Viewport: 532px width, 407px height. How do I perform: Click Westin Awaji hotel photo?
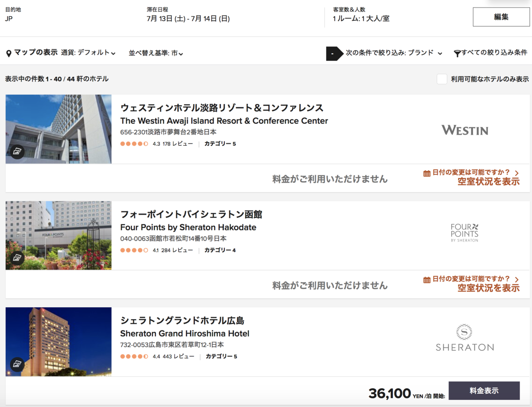pyautogui.click(x=59, y=129)
